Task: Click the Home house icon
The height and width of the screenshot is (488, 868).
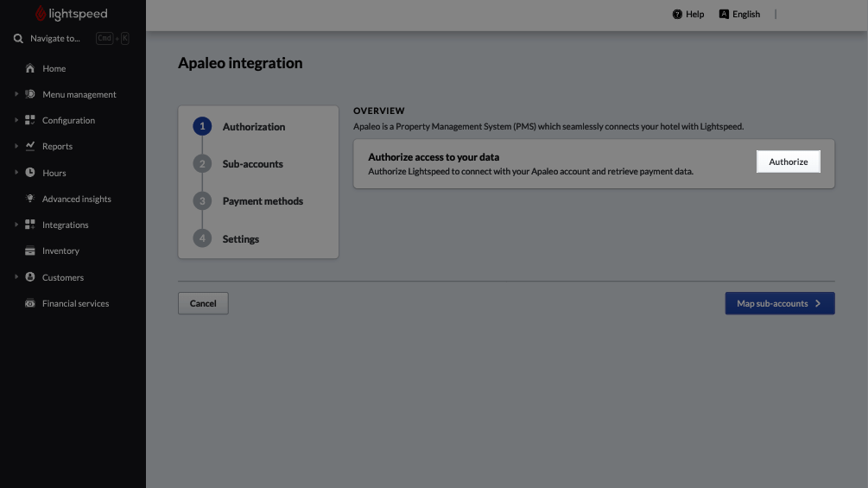Action: 30,68
